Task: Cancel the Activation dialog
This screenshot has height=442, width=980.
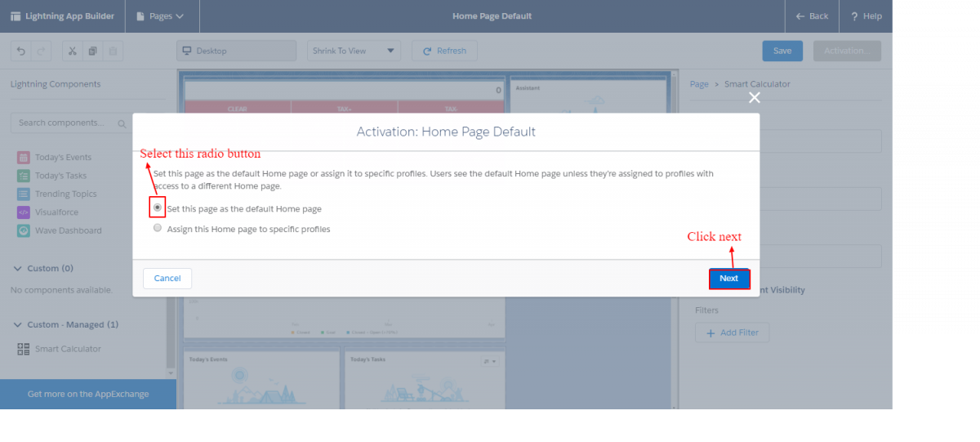Action: point(167,279)
